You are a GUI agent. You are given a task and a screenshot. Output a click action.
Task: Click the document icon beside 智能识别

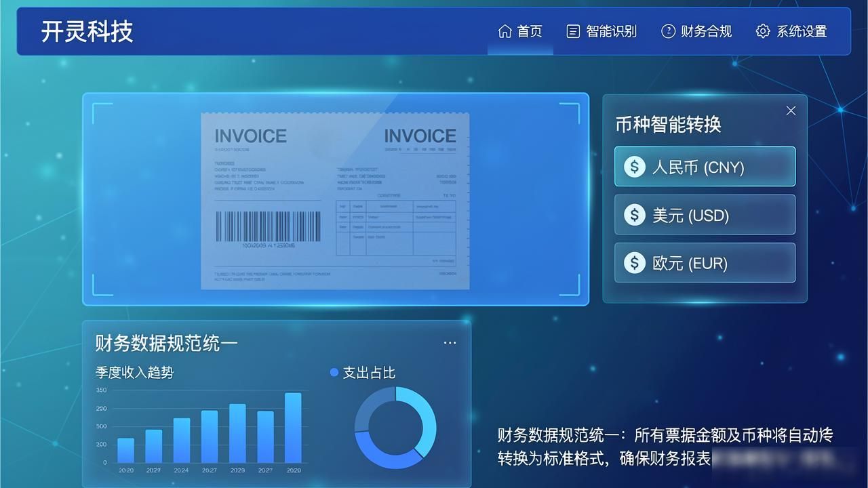point(573,31)
